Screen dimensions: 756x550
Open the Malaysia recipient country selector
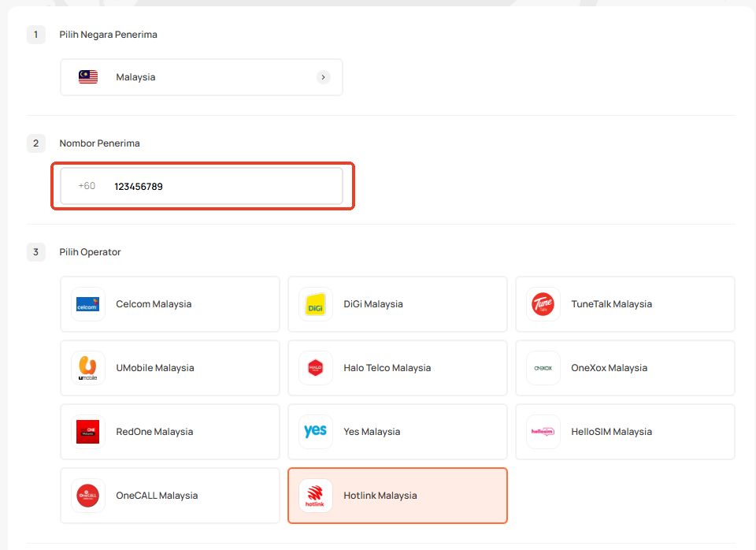point(201,77)
